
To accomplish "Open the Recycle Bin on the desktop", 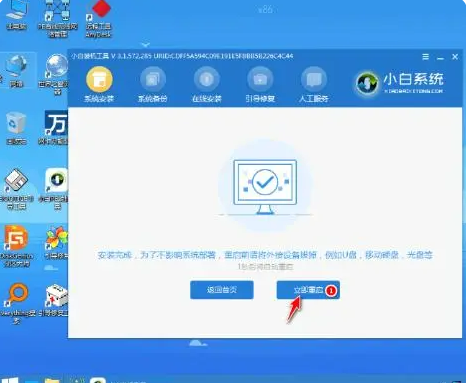I will click(x=16, y=128).
